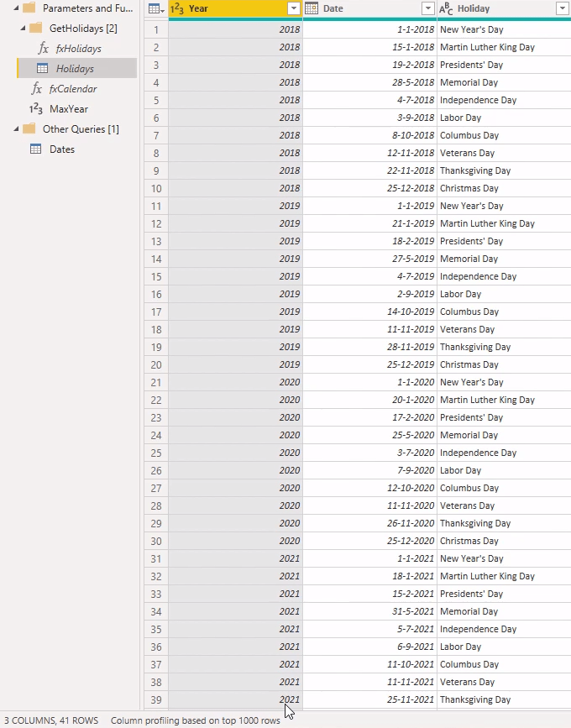This screenshot has width=571, height=728.
Task: Select the MaxYear parameter query
Action: (69, 109)
